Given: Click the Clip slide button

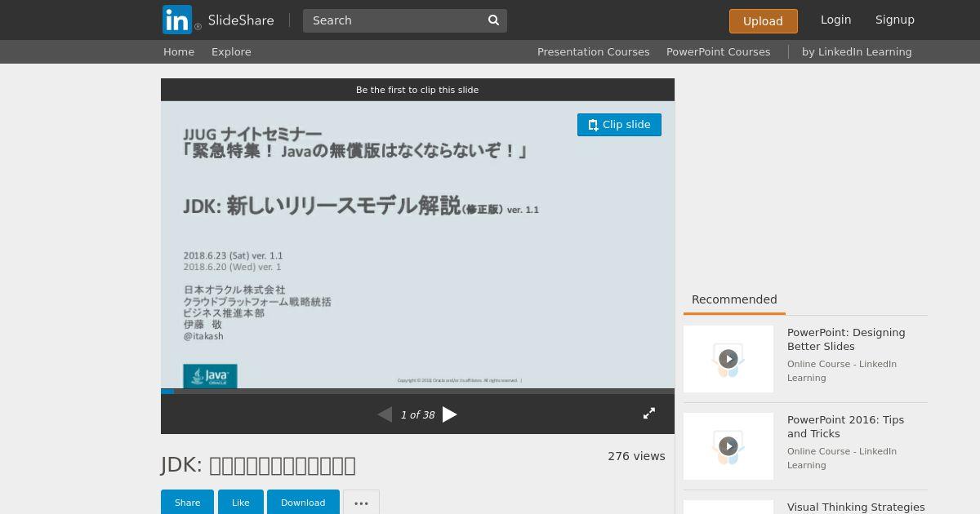Looking at the screenshot, I should point(619,125).
